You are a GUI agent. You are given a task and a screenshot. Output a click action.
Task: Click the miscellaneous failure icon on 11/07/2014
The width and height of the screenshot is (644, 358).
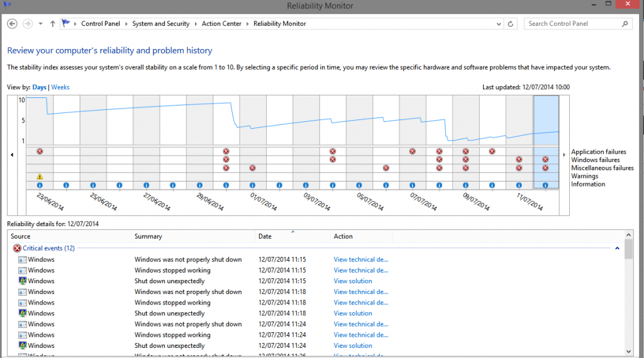pos(519,168)
